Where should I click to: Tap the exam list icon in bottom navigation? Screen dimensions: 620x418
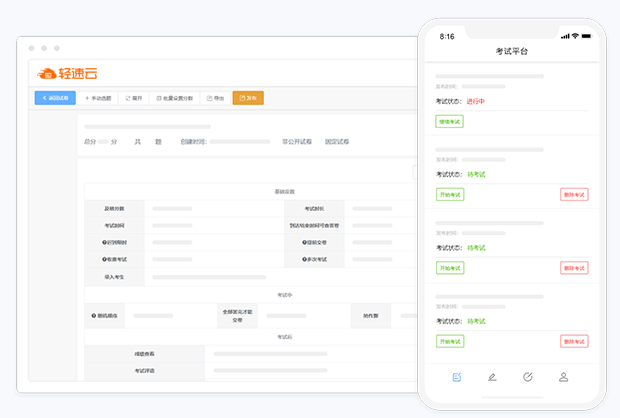click(457, 377)
